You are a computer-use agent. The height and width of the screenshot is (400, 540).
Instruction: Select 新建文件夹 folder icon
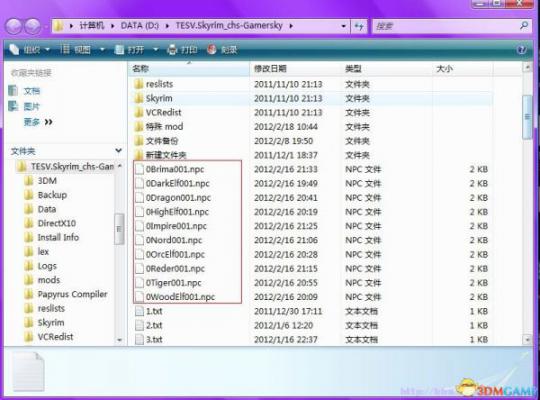(139, 155)
